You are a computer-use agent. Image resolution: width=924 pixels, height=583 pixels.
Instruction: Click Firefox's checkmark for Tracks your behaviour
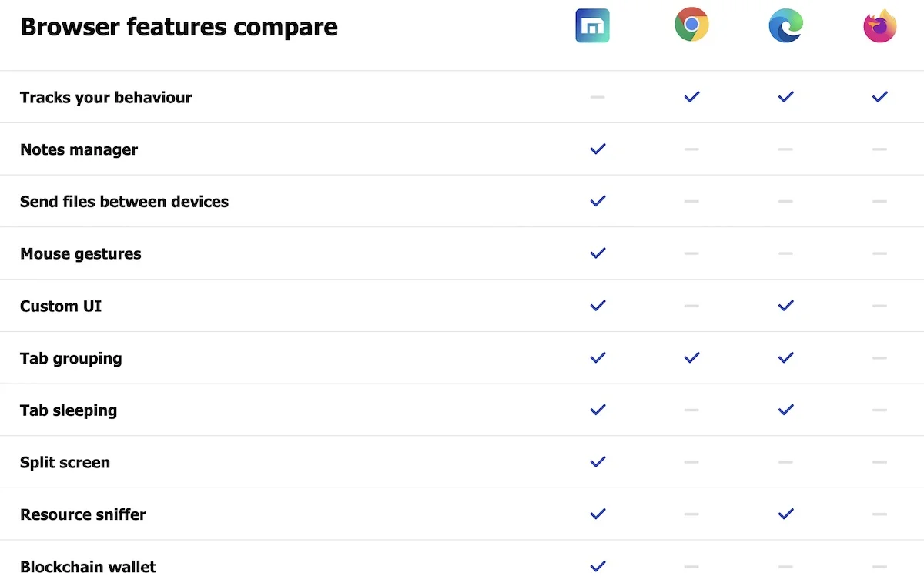tap(880, 97)
